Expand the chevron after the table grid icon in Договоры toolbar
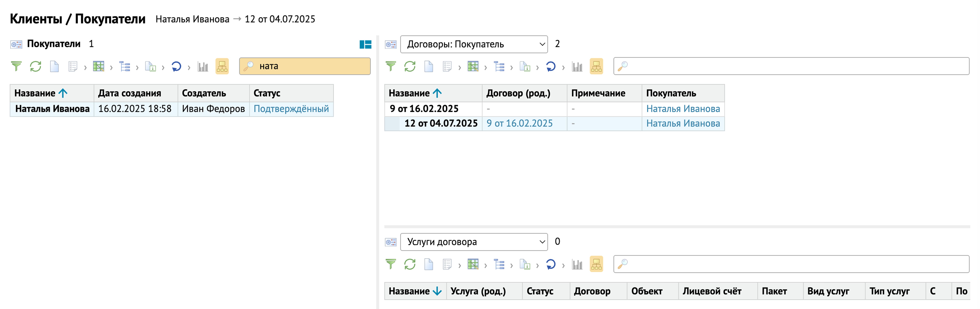Viewport: 980px width, 309px height. tap(485, 68)
